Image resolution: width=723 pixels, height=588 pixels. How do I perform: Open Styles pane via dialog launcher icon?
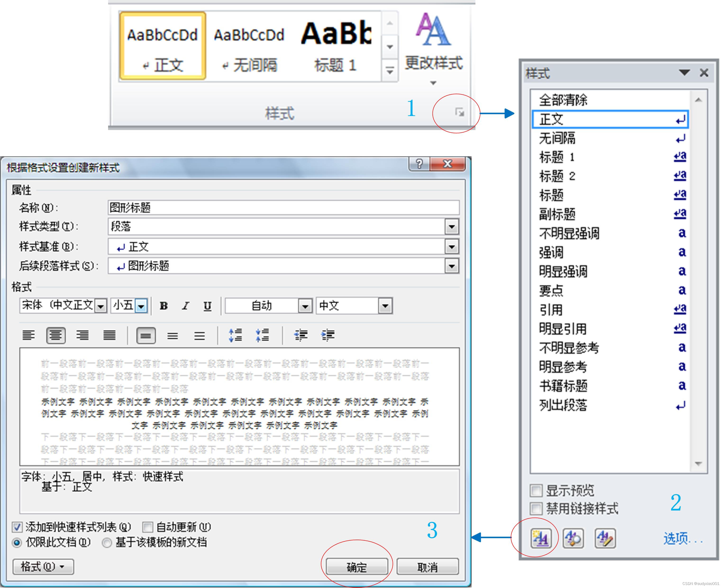459,112
